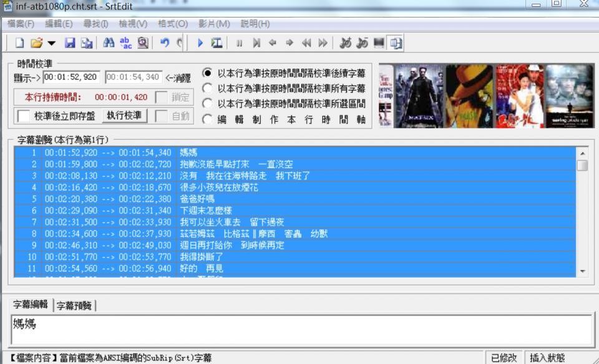
Task: Start playback with the Play icon
Action: pos(200,42)
